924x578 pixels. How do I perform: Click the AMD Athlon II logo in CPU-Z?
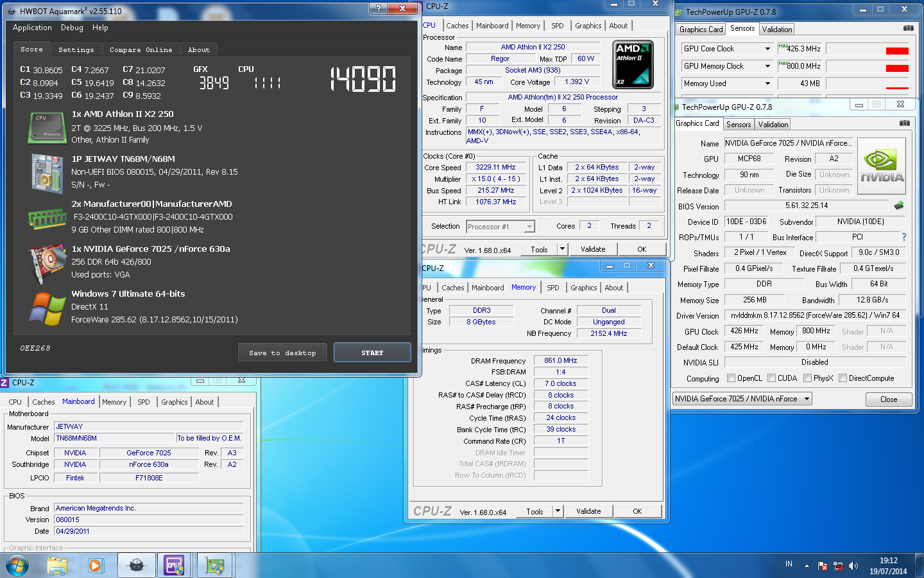(x=633, y=64)
